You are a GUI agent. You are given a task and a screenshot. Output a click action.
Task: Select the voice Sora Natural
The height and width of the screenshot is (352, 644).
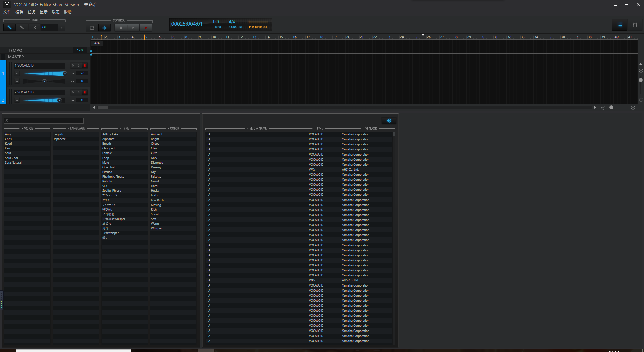13,163
